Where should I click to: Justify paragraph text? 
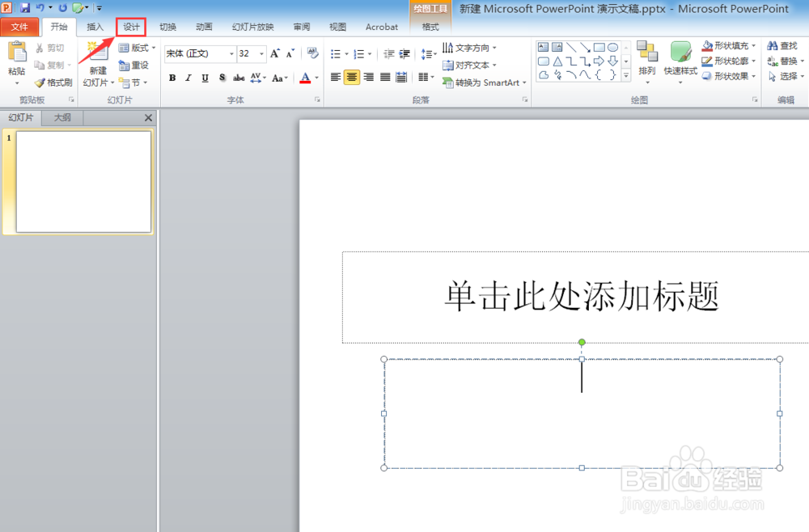[385, 78]
